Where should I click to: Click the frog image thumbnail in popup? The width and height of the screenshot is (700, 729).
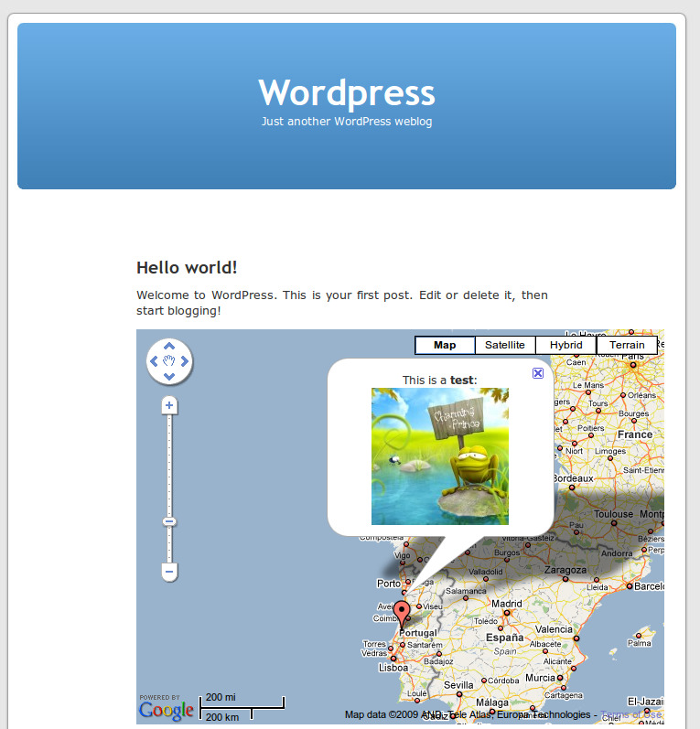[440, 456]
